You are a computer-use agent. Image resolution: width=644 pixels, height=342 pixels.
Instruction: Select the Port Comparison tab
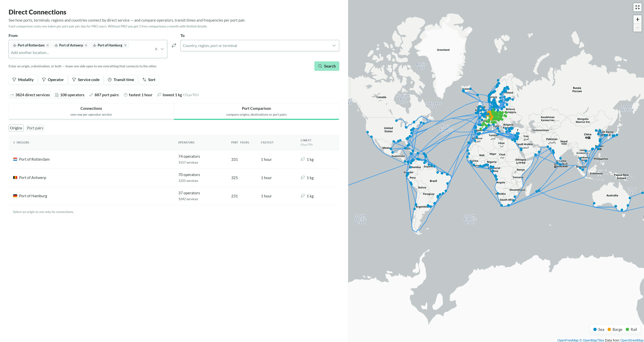click(x=256, y=111)
